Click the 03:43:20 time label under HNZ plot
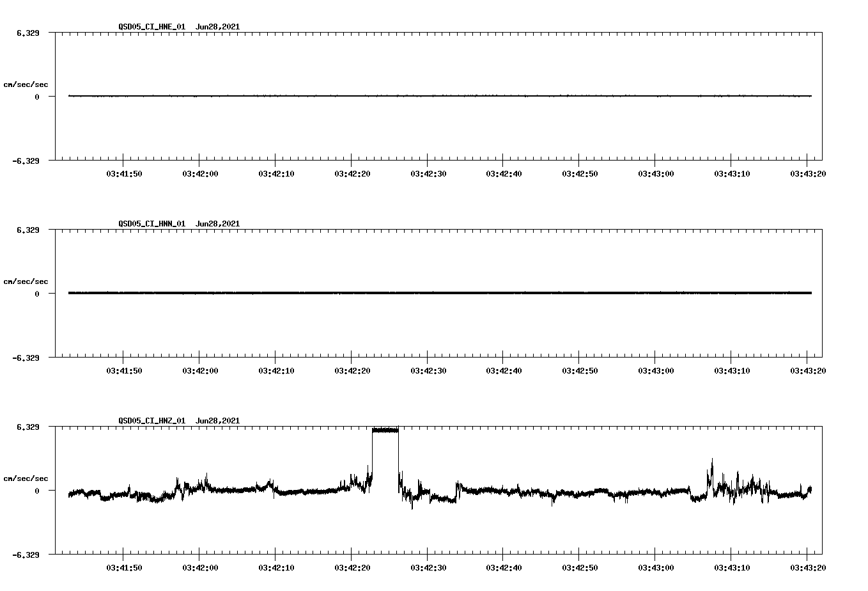 808,567
